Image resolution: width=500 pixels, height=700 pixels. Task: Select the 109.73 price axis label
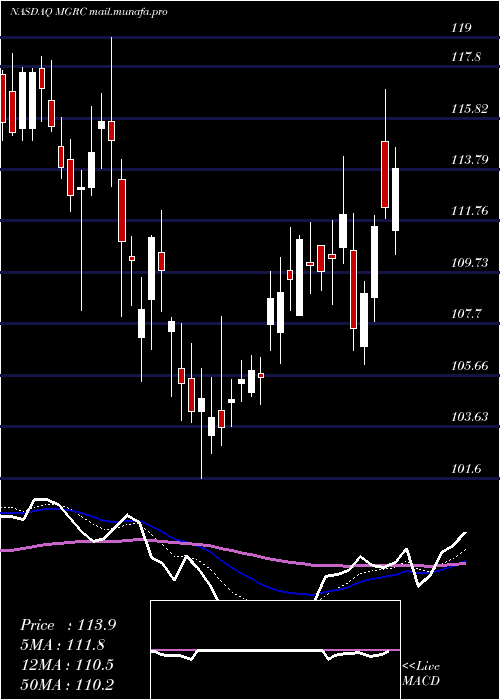tap(470, 263)
